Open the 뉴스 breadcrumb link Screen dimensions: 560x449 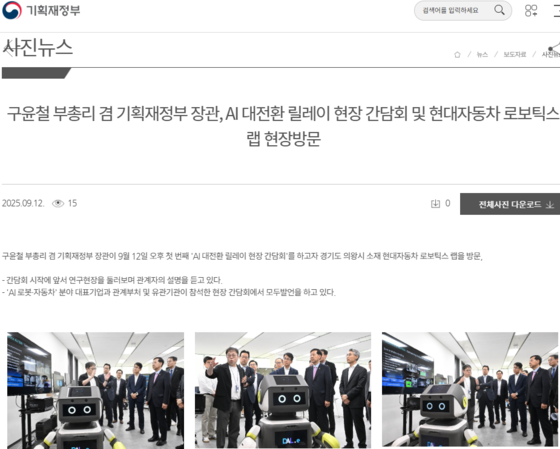(482, 54)
